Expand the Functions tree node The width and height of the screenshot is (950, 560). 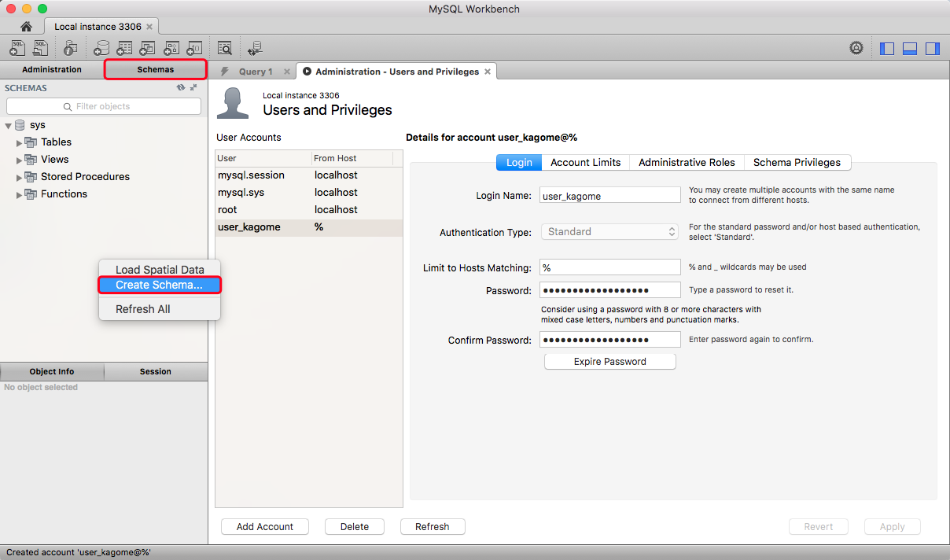tap(20, 195)
